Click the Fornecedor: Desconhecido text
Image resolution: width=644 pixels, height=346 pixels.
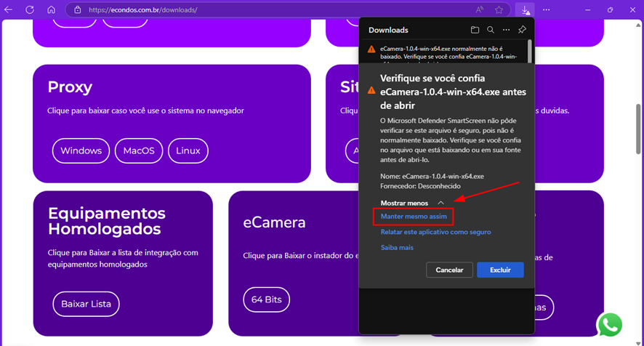420,186
